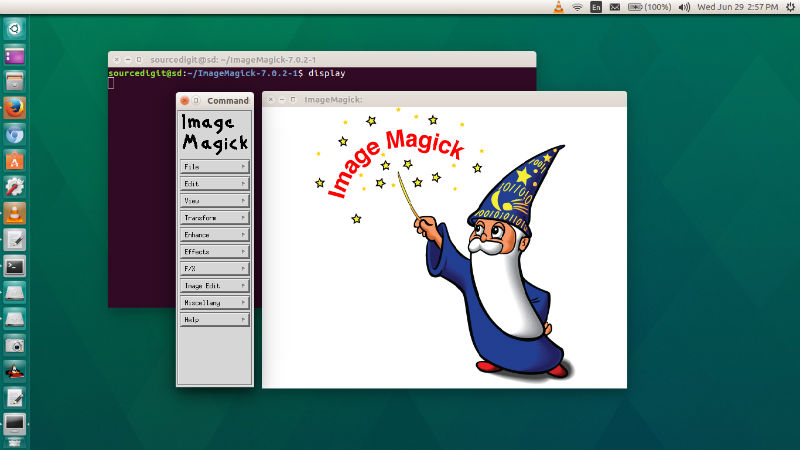This screenshot has width=800, height=450.
Task: Open the session gear menu in top bar
Action: [x=786, y=7]
